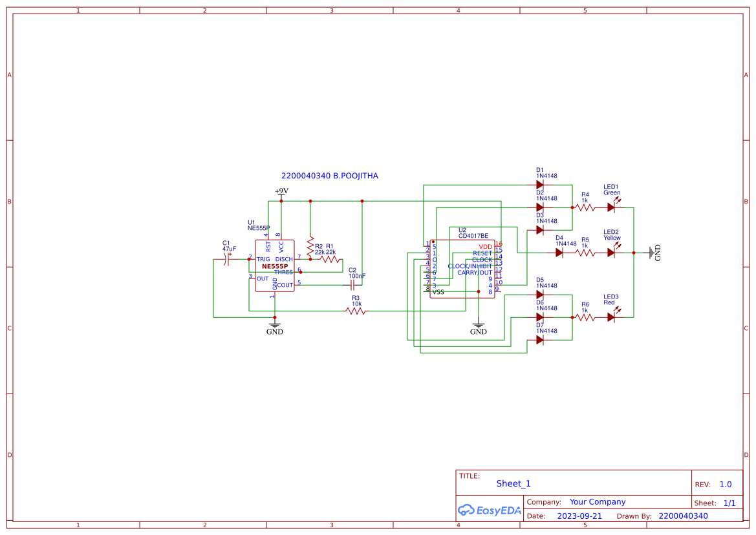Screen dimensions: 756x535
Task: Select the date field showing 2023-09-21
Action: point(579,516)
